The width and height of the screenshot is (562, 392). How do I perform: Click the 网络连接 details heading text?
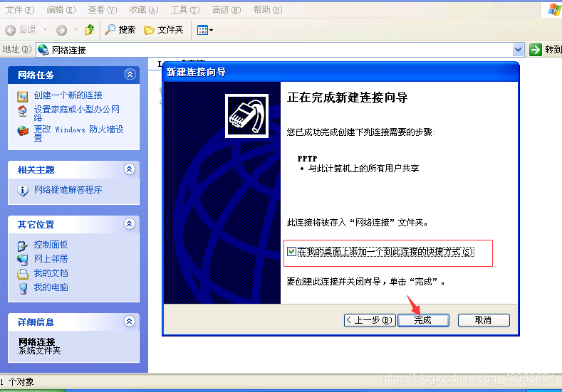[x=36, y=342]
